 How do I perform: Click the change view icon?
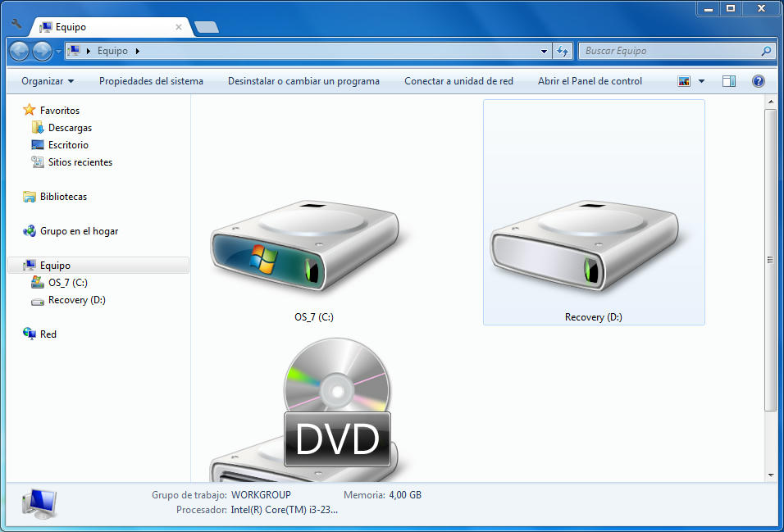click(684, 81)
